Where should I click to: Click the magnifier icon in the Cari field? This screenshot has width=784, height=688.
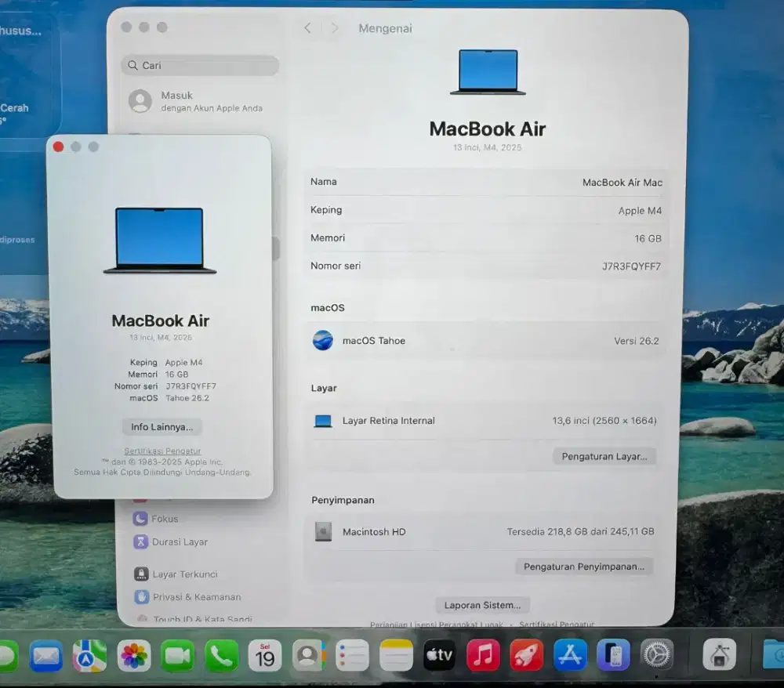click(132, 66)
